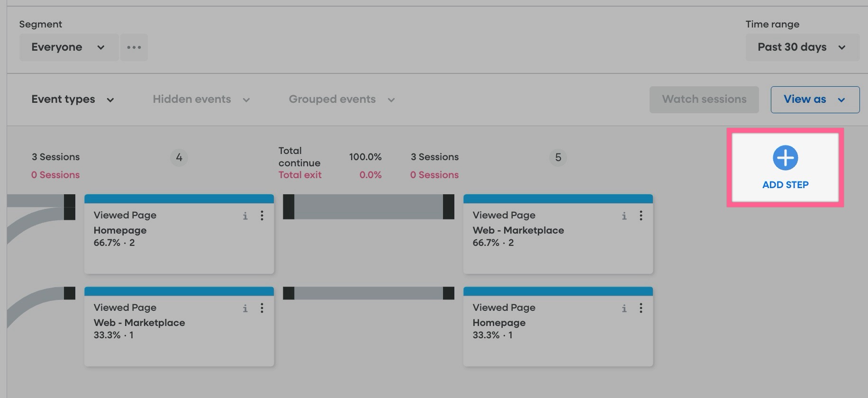868x398 pixels.
Task: Click the blue plus Add Step icon
Action: click(785, 158)
